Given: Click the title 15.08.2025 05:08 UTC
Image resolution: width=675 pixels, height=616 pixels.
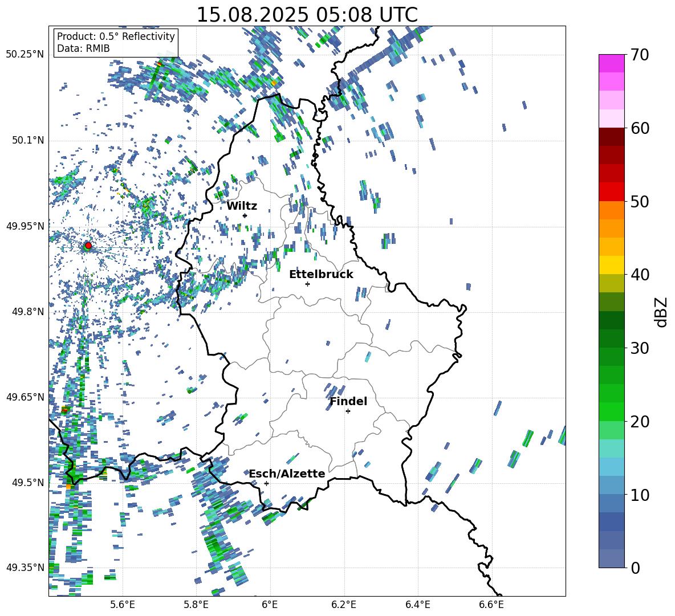Looking at the screenshot, I should coord(307,15).
